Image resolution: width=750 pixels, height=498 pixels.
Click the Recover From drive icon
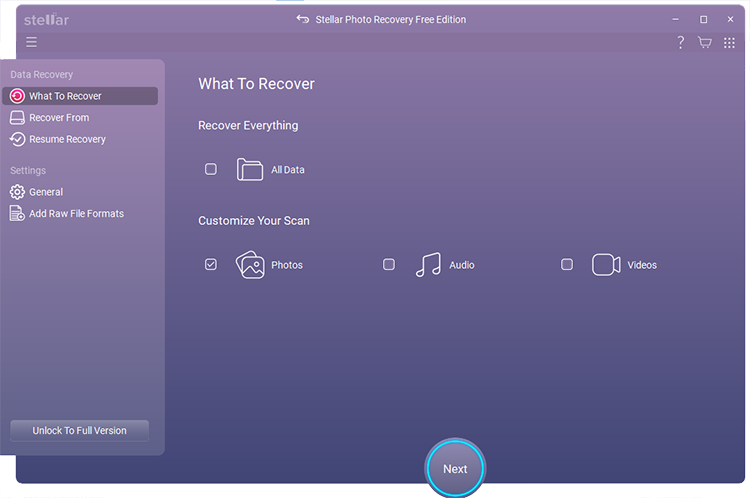17,118
